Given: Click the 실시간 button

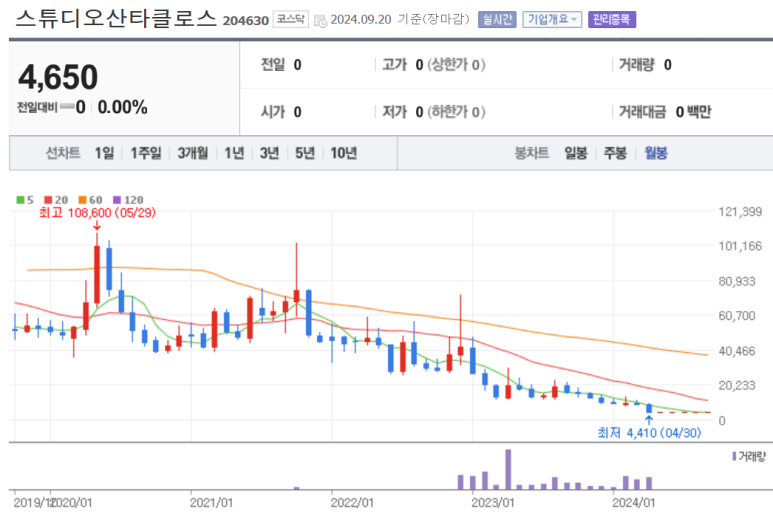Looking at the screenshot, I should (497, 20).
